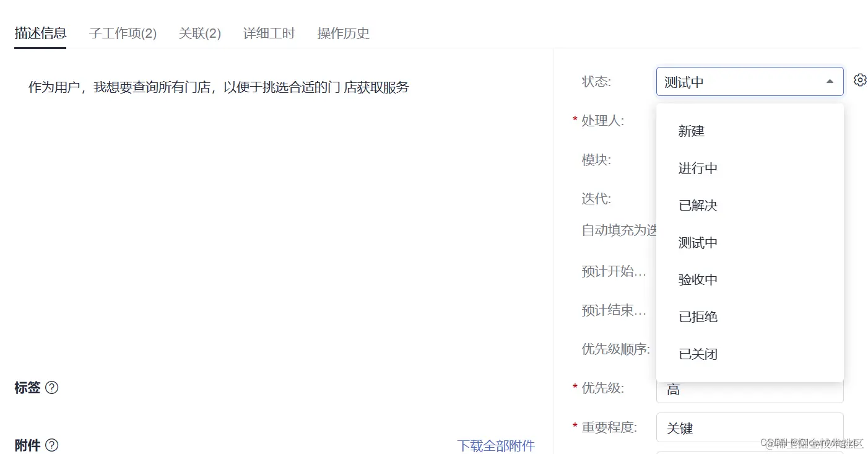Click the 处理人 field label

point(602,121)
